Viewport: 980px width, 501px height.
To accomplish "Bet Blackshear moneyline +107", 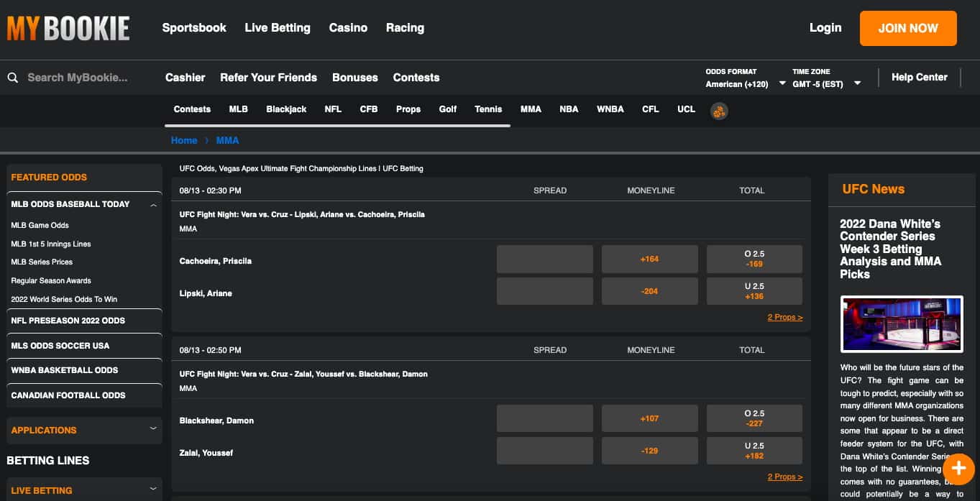I will coord(650,418).
